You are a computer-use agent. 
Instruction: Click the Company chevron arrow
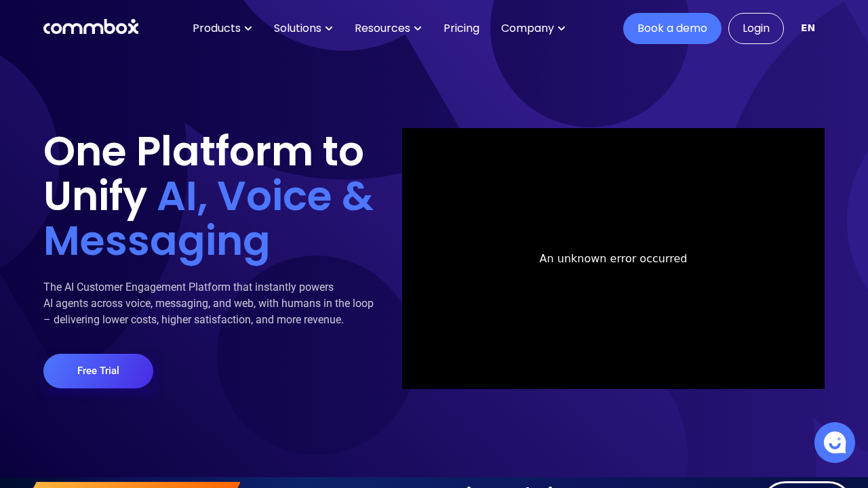(x=561, y=28)
